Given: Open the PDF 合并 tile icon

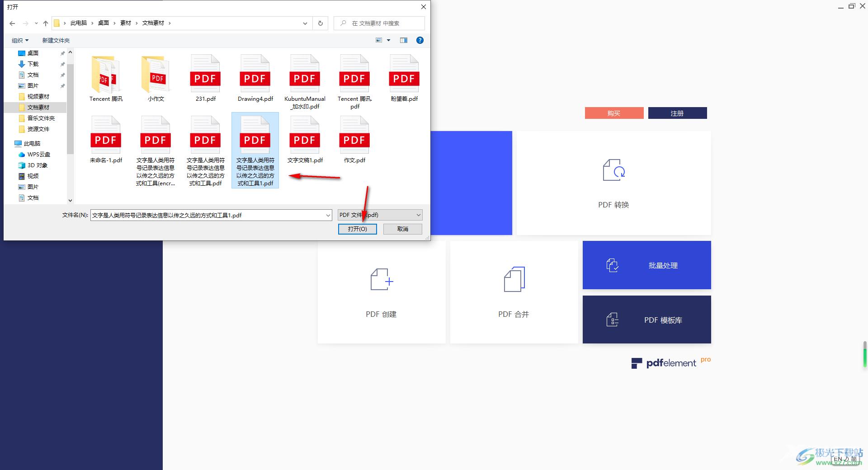Looking at the screenshot, I should click(514, 279).
